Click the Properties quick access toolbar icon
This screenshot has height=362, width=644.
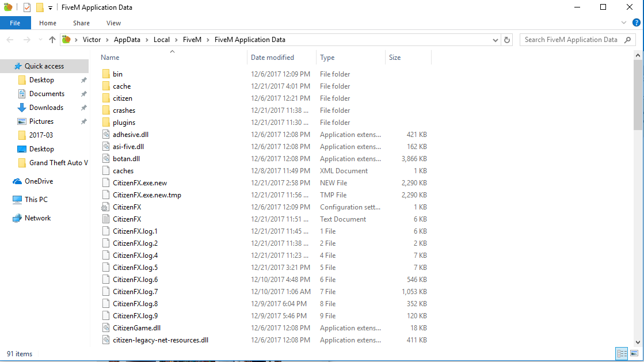coord(27,7)
